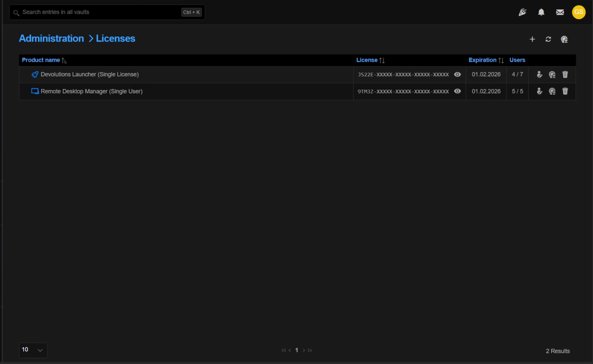Select the Remote Desktop Manager (Single User) row name
593x364 pixels.
pyautogui.click(x=92, y=91)
